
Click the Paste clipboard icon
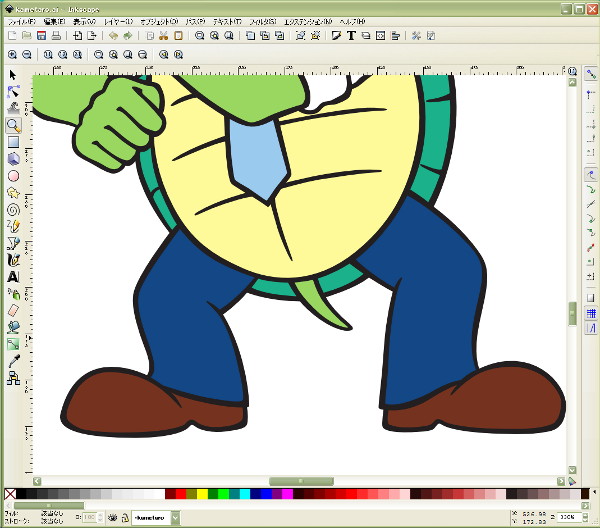click(178, 36)
